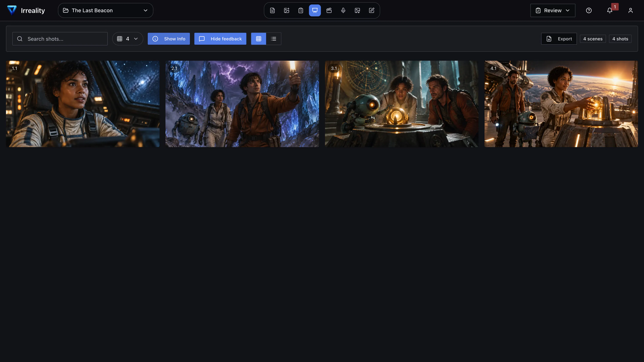Open the image generation icon with sparkle
Viewport: 644px width, 362px height.
pos(286,11)
